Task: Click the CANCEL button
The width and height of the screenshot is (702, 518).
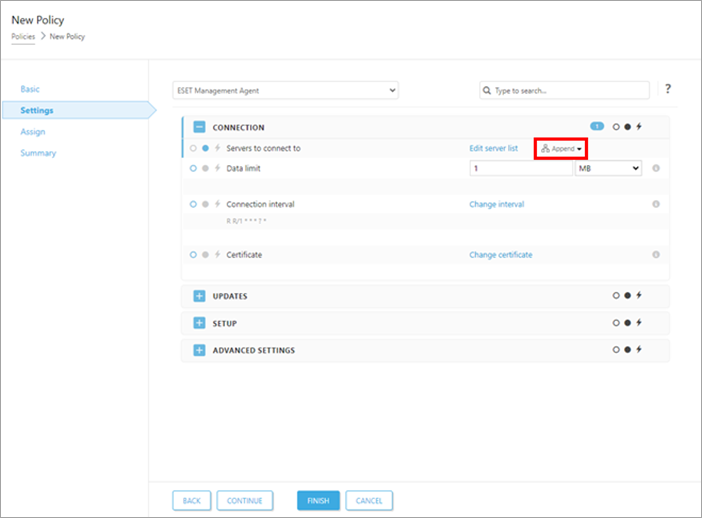Action: tap(369, 501)
